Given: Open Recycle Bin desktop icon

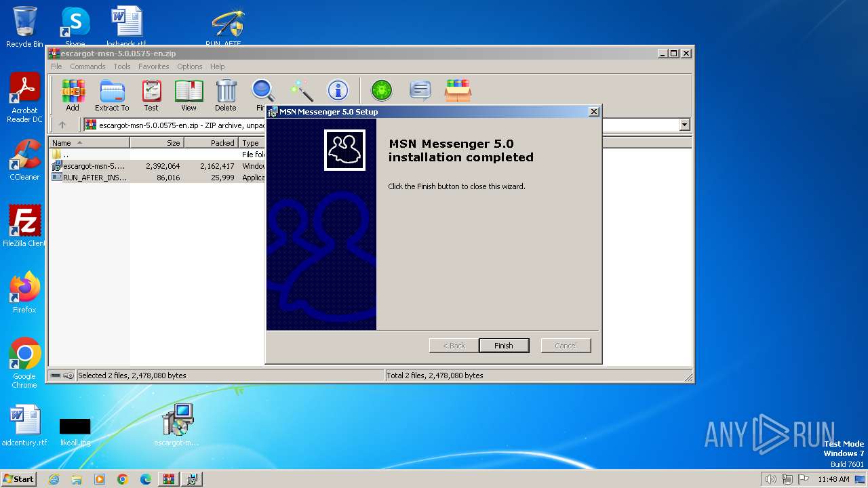Looking at the screenshot, I should tap(24, 28).
